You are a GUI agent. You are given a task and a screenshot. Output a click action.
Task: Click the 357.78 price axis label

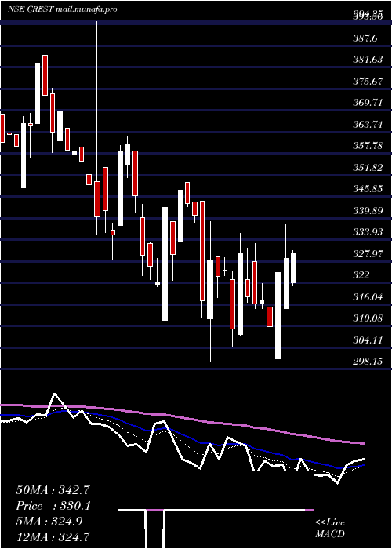[x=368, y=146]
